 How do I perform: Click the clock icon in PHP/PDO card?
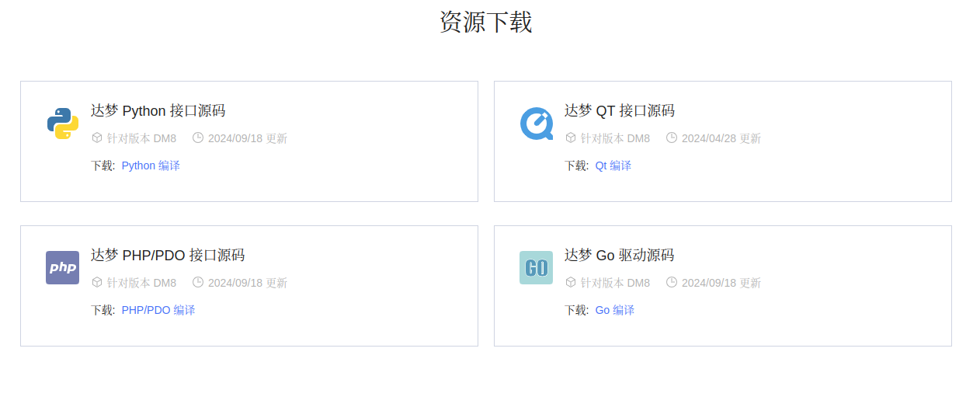pos(198,282)
